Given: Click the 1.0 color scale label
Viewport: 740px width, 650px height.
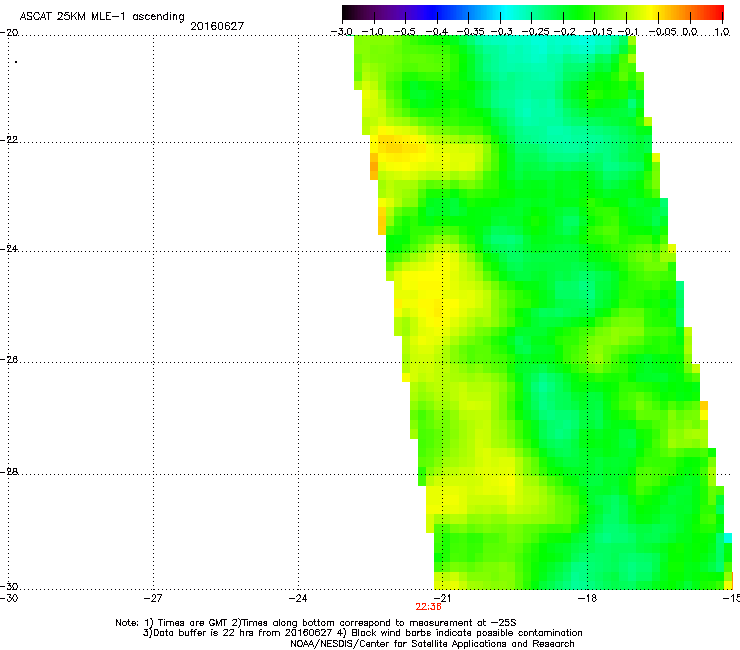Looking at the screenshot, I should click(x=722, y=32).
